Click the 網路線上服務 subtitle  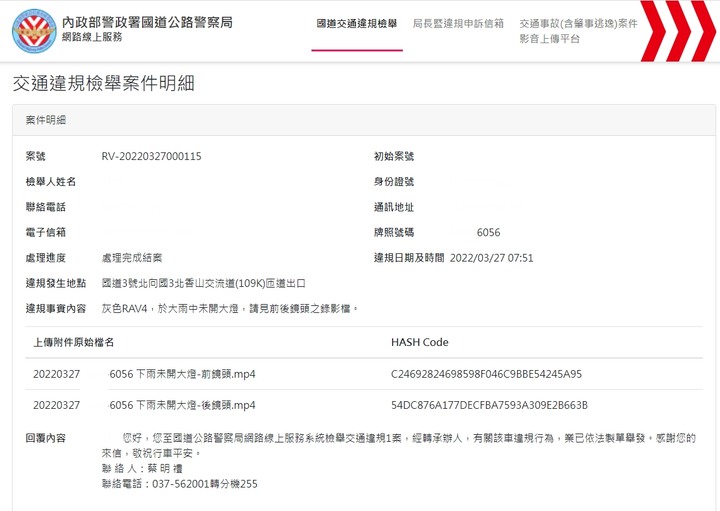tap(92, 37)
